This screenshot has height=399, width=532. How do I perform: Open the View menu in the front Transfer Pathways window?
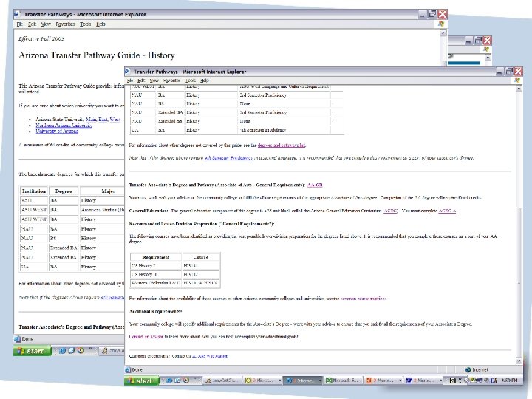[154, 81]
